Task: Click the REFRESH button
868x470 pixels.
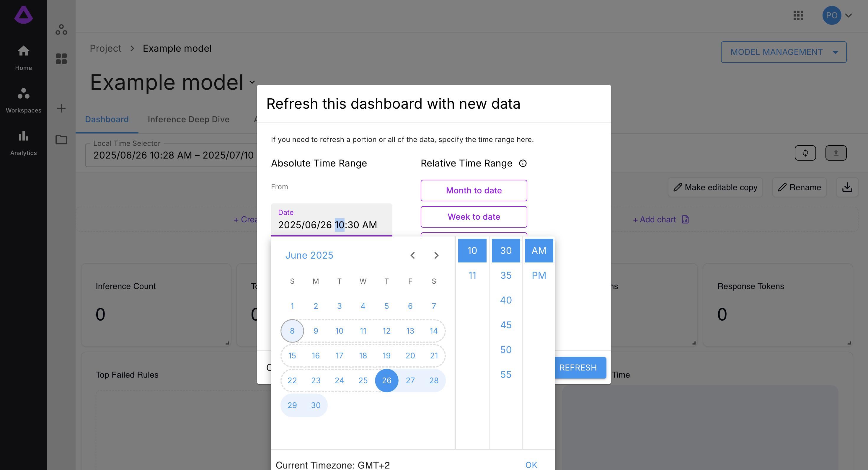Action: click(580, 368)
